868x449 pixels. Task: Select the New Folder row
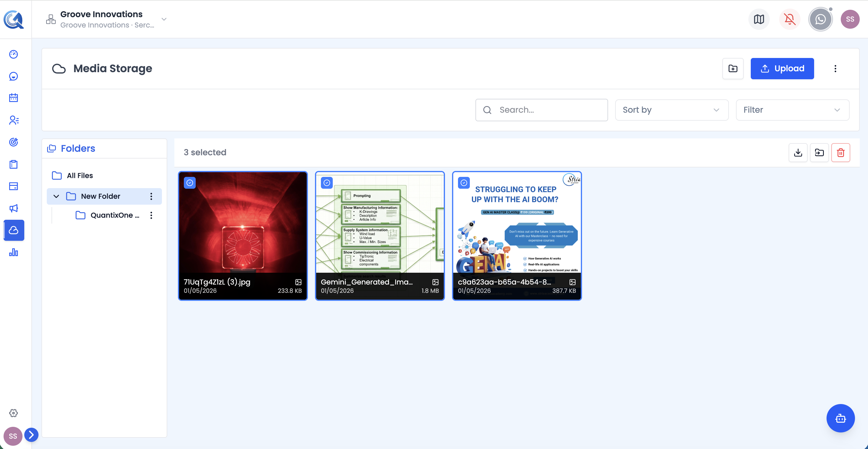[x=104, y=196]
